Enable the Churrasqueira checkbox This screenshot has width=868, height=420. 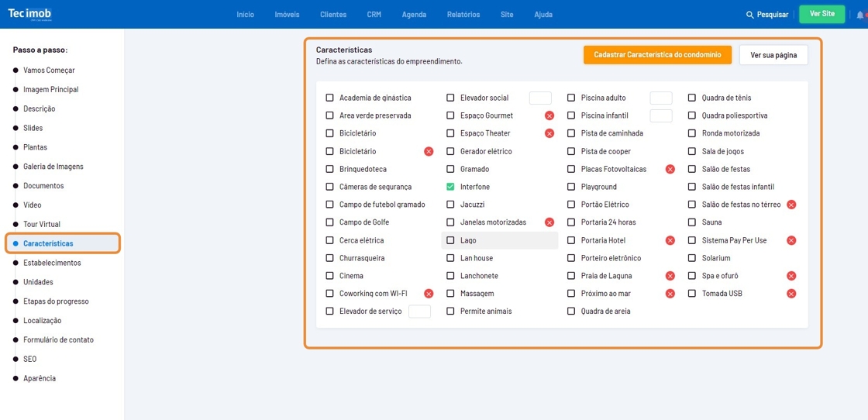329,258
